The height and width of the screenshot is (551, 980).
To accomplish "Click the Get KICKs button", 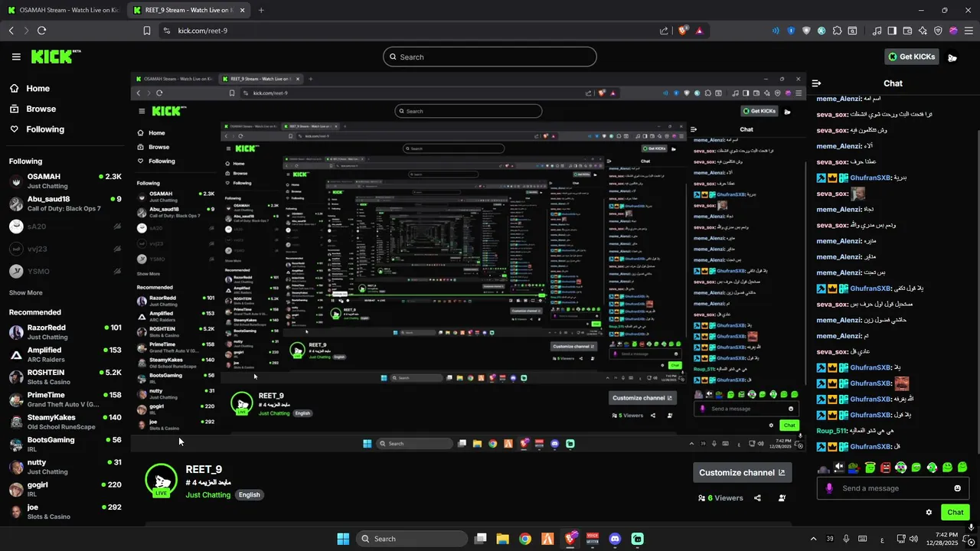I will tap(911, 57).
